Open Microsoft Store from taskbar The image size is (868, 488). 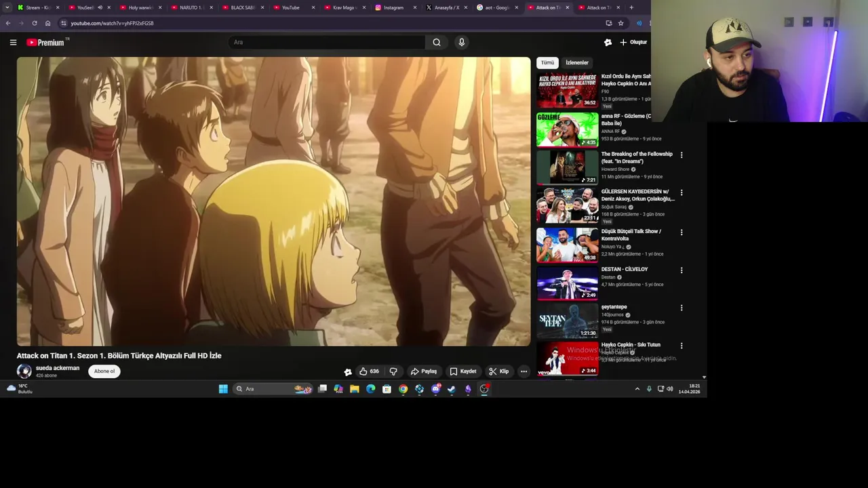point(387,389)
